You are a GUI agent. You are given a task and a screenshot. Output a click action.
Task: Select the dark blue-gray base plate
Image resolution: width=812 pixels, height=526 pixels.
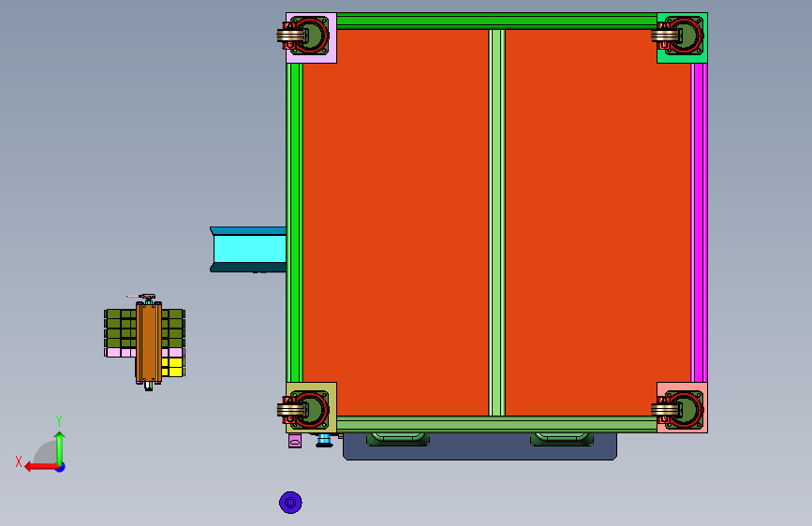coord(480,450)
